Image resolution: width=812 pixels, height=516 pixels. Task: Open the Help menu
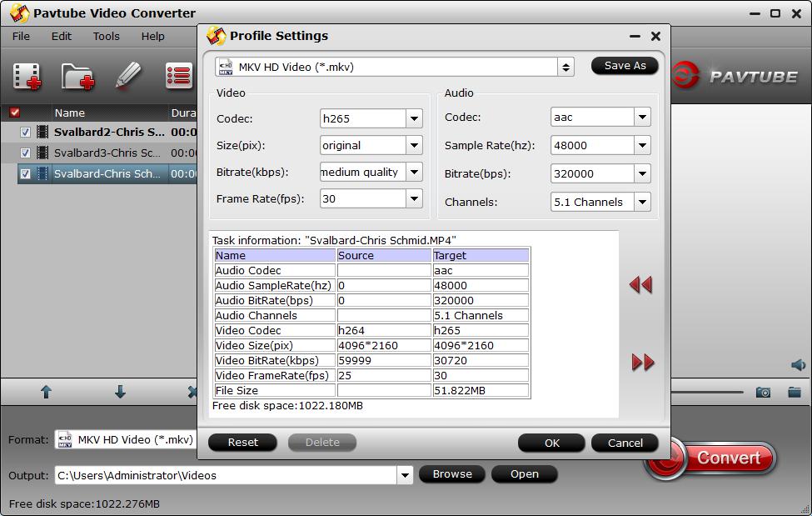tap(152, 37)
